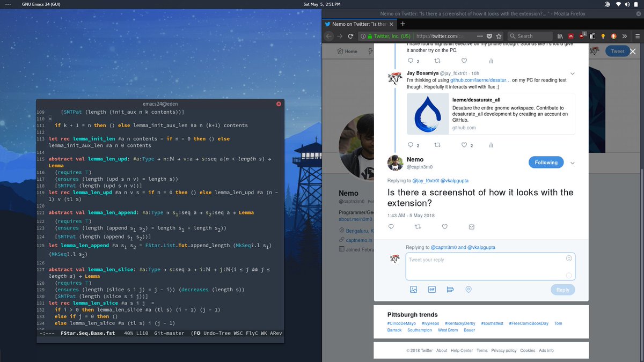Bookmark this page with the star icon

coord(499,36)
